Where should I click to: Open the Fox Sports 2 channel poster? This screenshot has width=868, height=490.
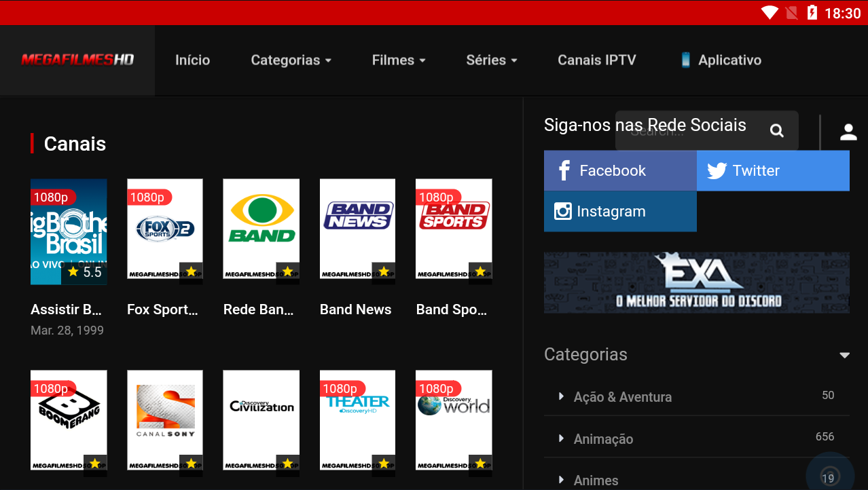[x=165, y=229]
